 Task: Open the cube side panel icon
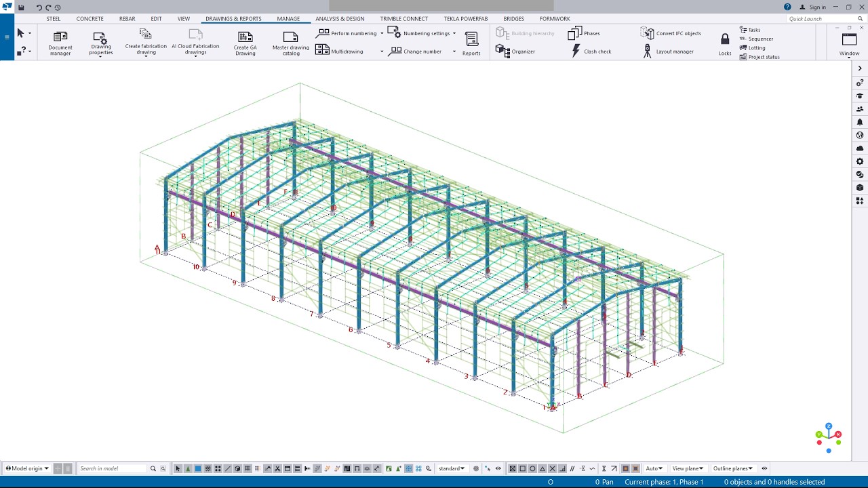coord(860,188)
